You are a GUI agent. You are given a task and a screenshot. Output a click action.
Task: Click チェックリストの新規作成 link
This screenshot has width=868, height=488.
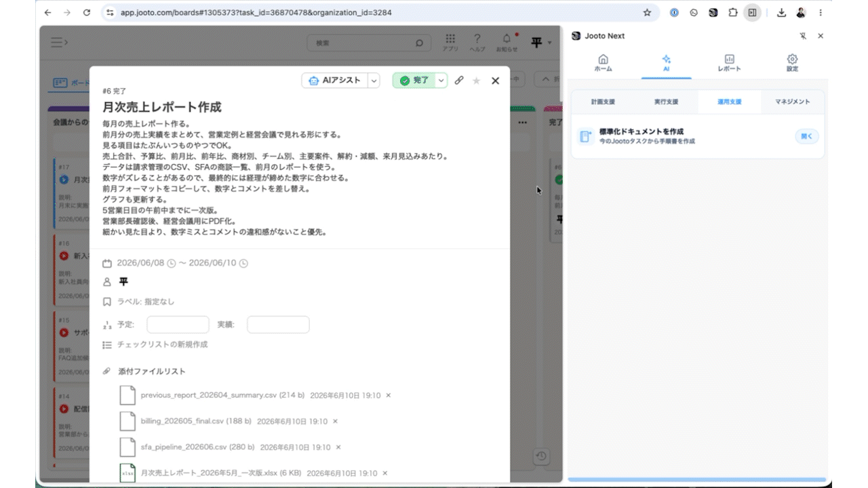[x=163, y=344]
